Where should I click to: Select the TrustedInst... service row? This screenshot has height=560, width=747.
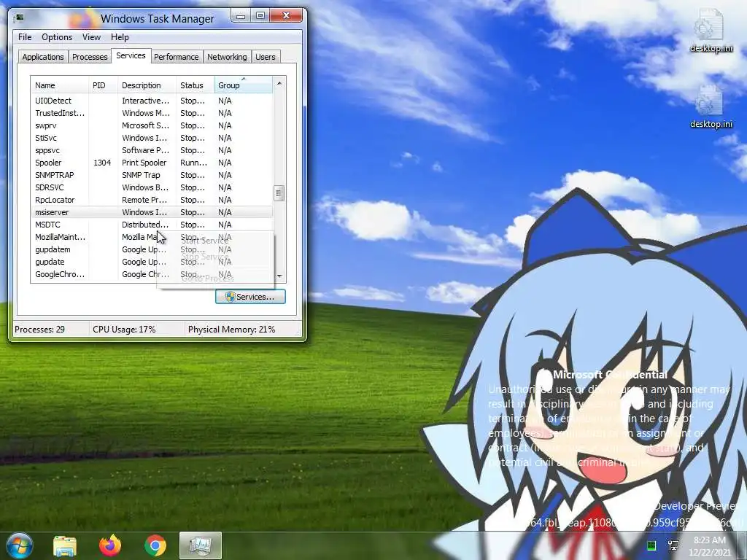pyautogui.click(x=152, y=113)
